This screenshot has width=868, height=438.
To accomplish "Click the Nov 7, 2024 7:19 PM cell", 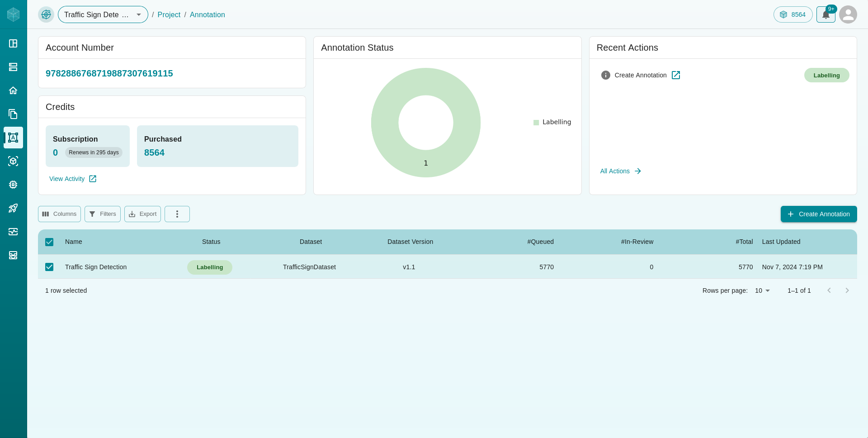I will (x=793, y=267).
